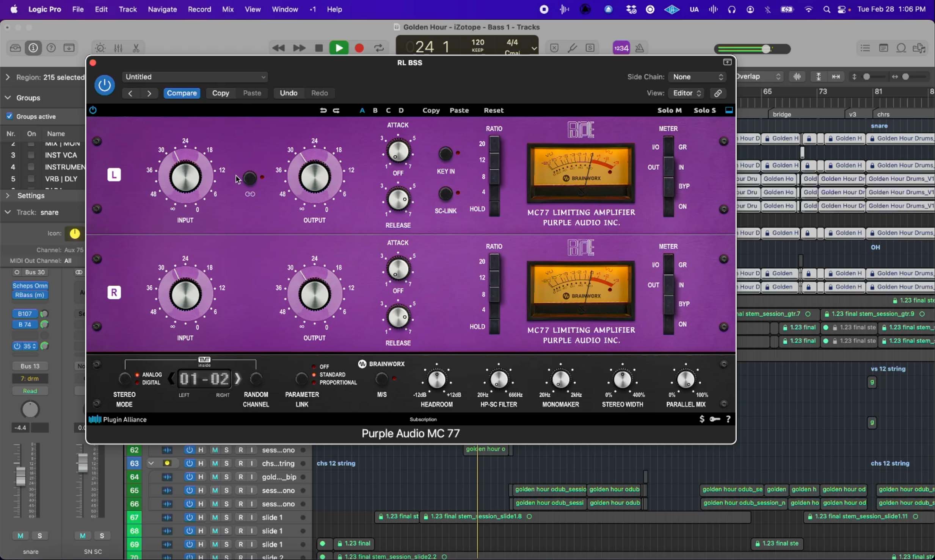
Task: Toggle the M/S mode button
Action: click(381, 379)
